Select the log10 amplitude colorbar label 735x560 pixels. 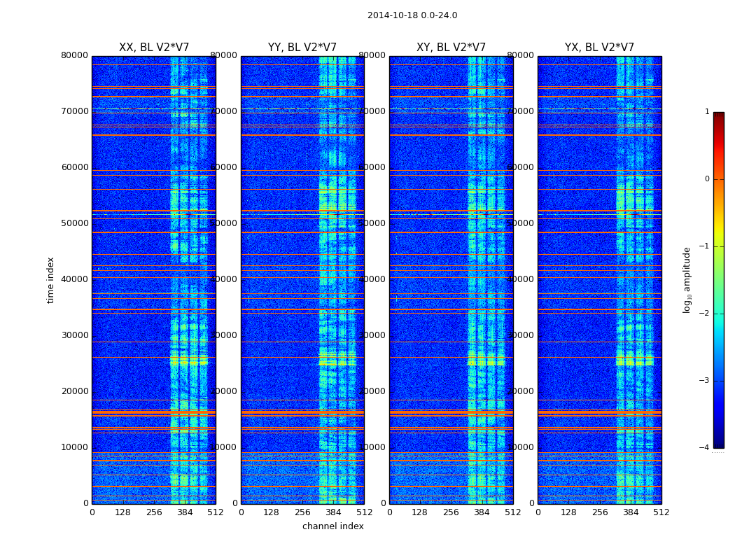pyautogui.click(x=687, y=280)
